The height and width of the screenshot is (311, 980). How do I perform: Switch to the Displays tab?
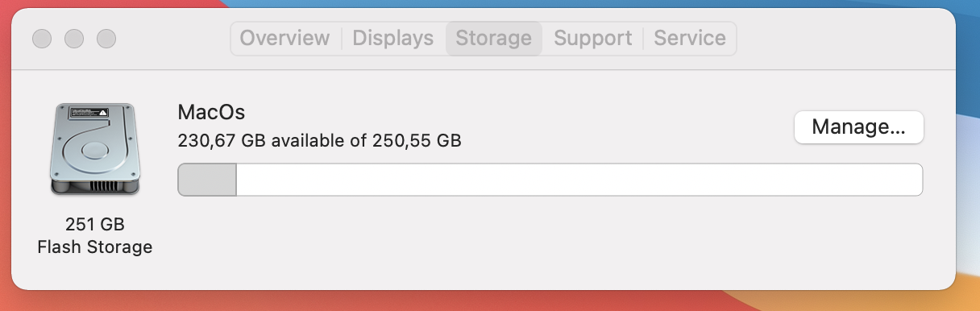tap(393, 38)
